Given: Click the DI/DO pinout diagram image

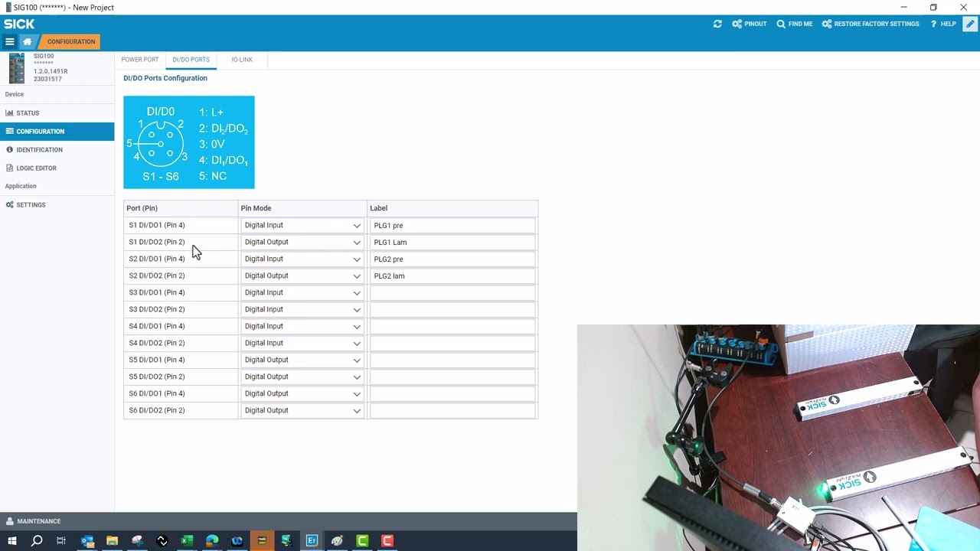Looking at the screenshot, I should [x=189, y=142].
